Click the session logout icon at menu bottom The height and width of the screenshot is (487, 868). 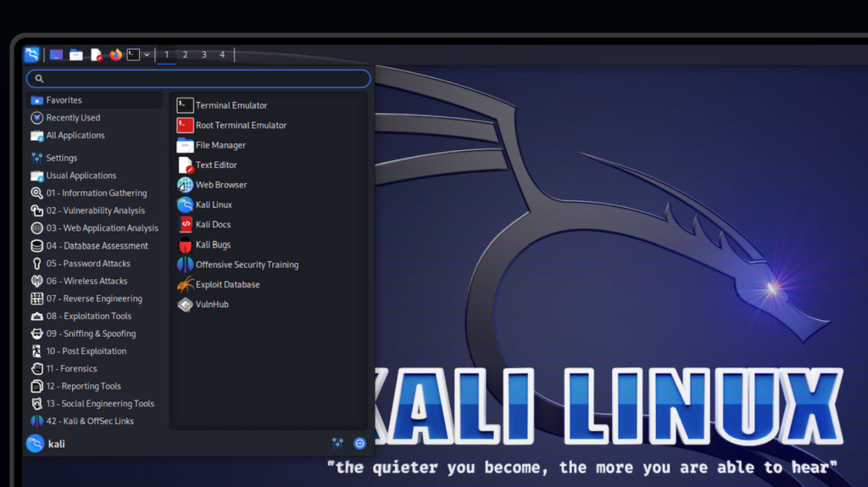tap(359, 443)
